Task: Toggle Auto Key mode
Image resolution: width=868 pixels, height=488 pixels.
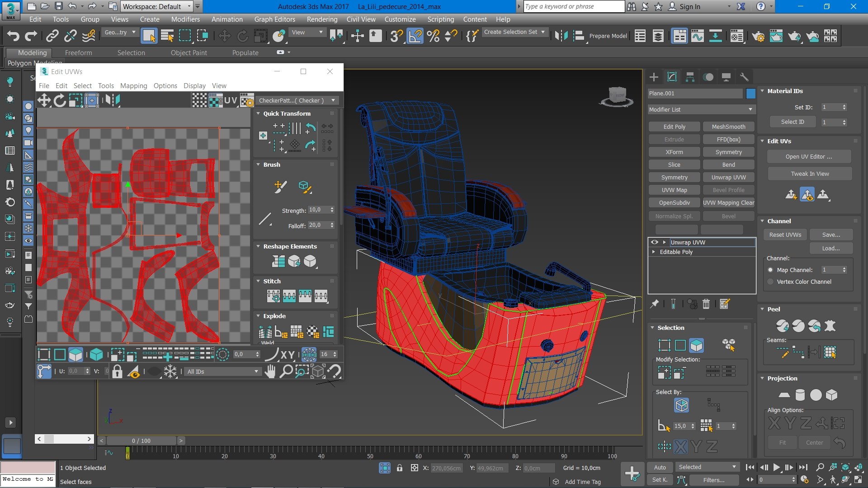Action: pyautogui.click(x=660, y=467)
